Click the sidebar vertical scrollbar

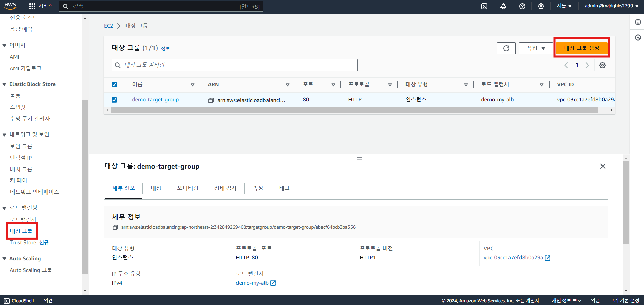(85, 186)
